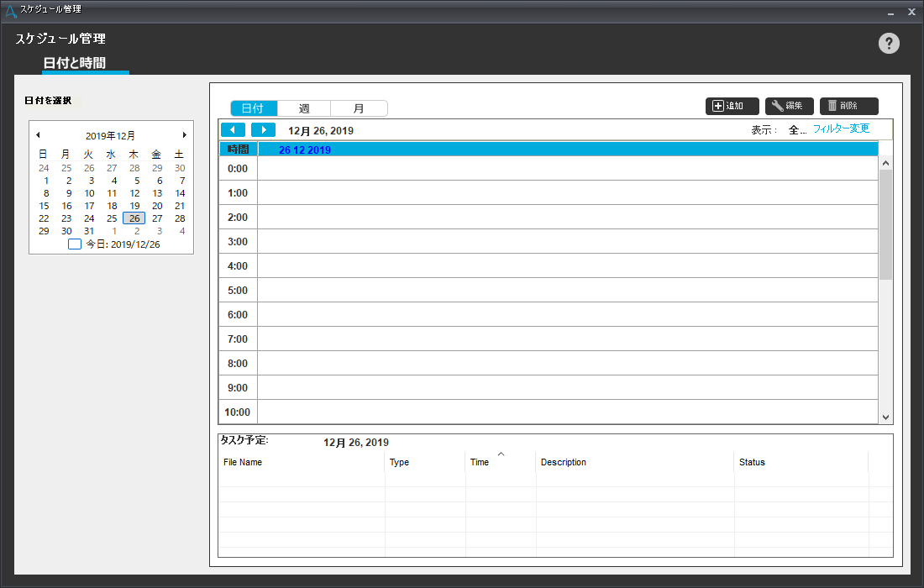Screen dimensions: 924x588
Task: Go to previous day with blue arrow
Action: (233, 129)
